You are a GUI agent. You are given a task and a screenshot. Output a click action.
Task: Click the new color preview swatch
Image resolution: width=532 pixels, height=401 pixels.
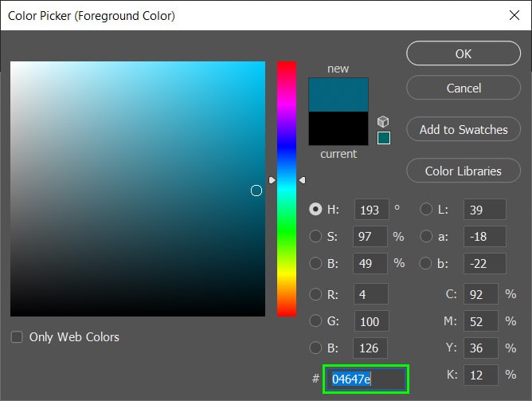coord(338,94)
